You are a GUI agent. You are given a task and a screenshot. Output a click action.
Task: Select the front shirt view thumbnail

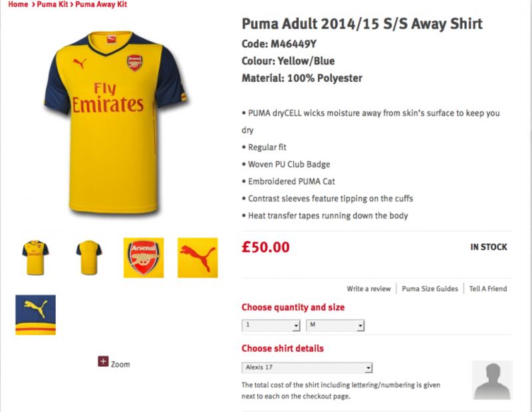tap(36, 257)
